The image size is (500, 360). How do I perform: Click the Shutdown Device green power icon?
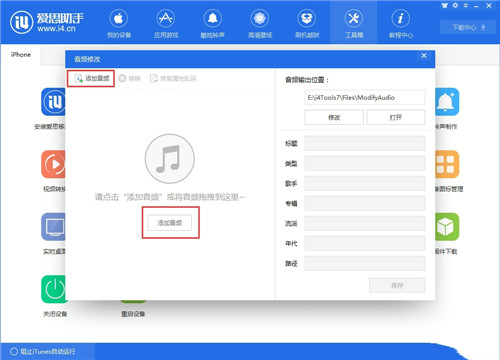click(53, 289)
